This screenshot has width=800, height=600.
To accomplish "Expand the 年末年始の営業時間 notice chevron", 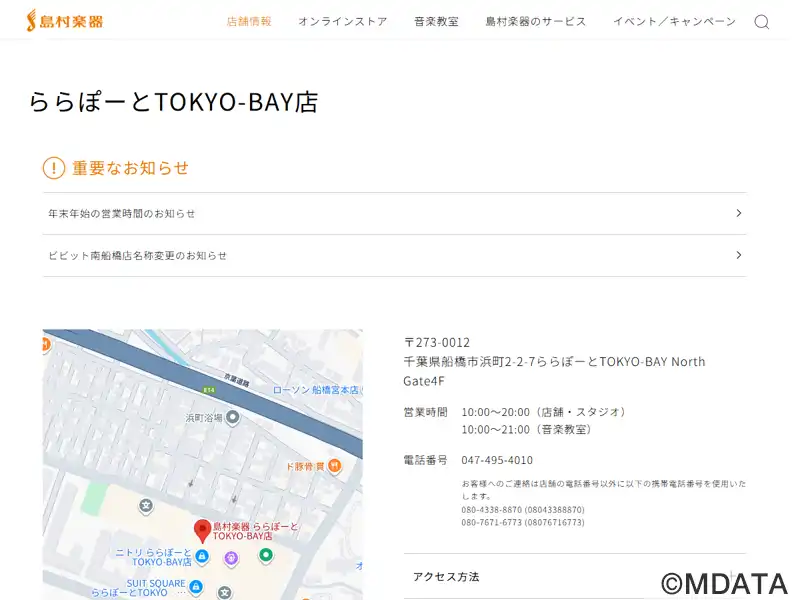I will point(738,213).
